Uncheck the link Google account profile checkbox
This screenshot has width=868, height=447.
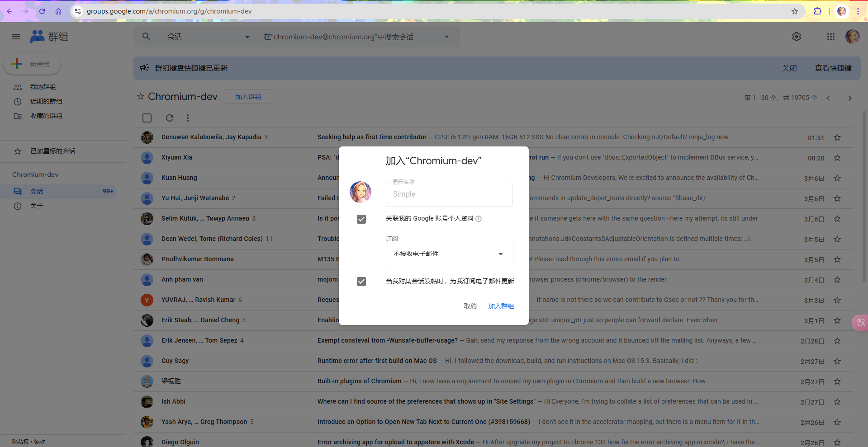(361, 219)
